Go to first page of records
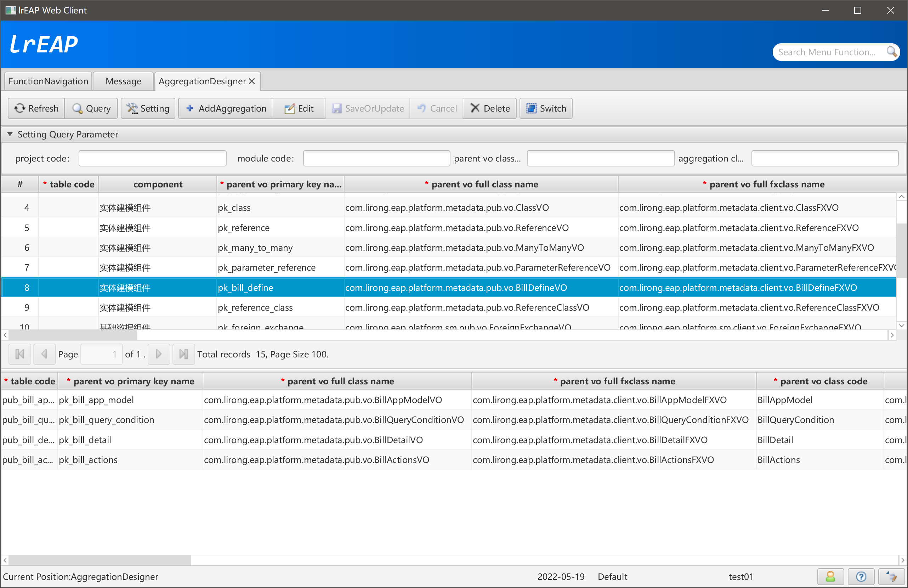This screenshot has width=908, height=588. point(20,354)
